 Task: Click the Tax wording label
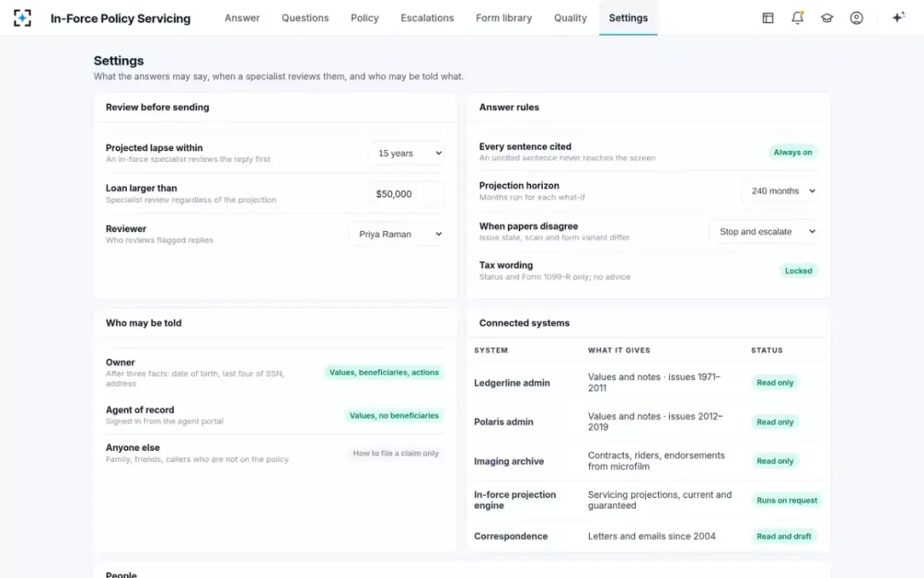point(506,265)
